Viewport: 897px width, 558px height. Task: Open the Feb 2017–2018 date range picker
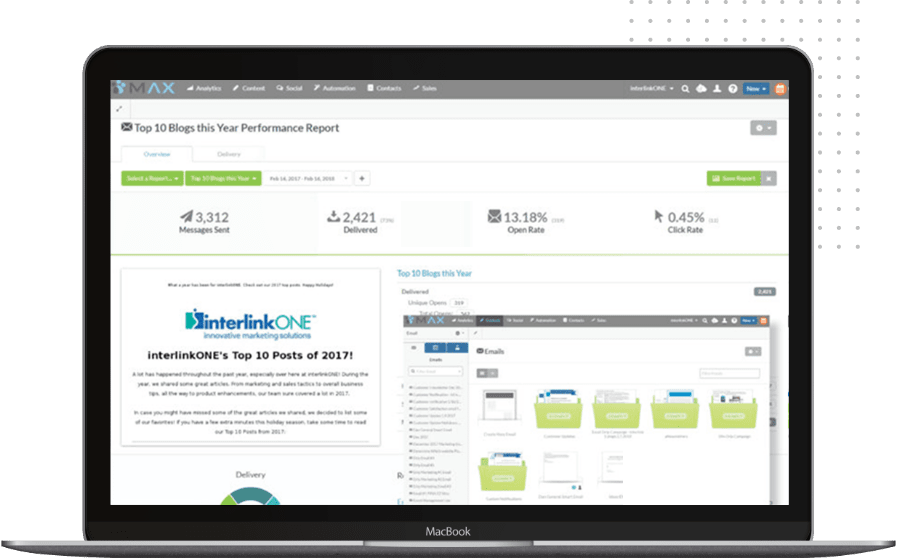308,179
